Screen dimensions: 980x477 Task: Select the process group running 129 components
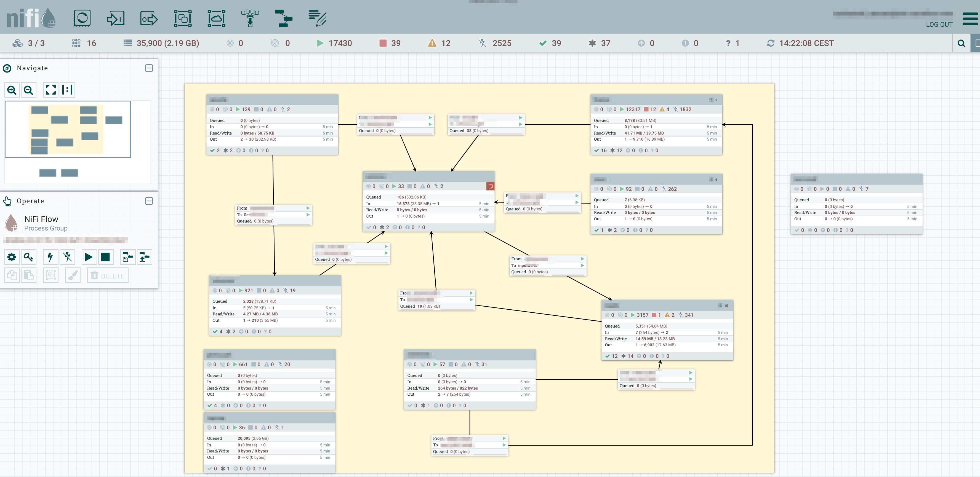point(272,125)
